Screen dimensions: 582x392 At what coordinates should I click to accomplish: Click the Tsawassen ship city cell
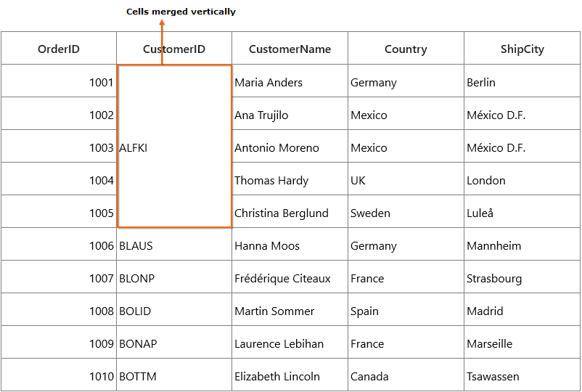pyautogui.click(x=522, y=375)
